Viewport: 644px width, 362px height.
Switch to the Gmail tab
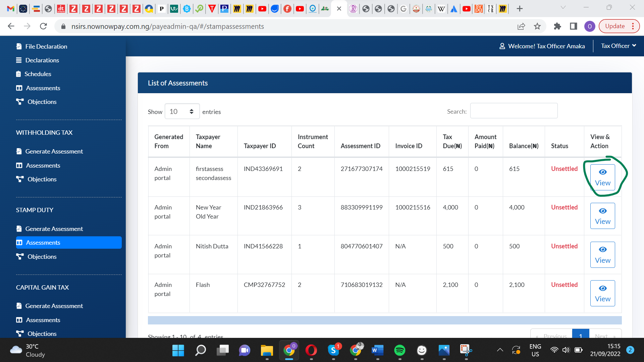click(11, 9)
